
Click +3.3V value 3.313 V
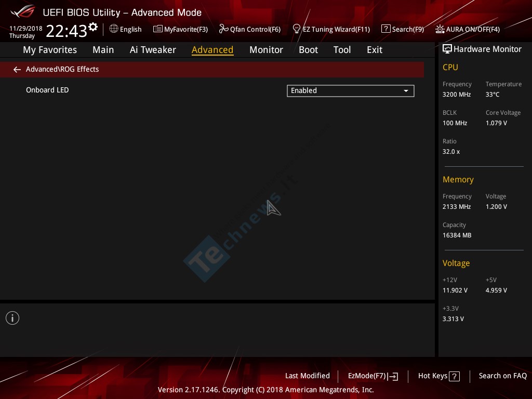(x=453, y=319)
